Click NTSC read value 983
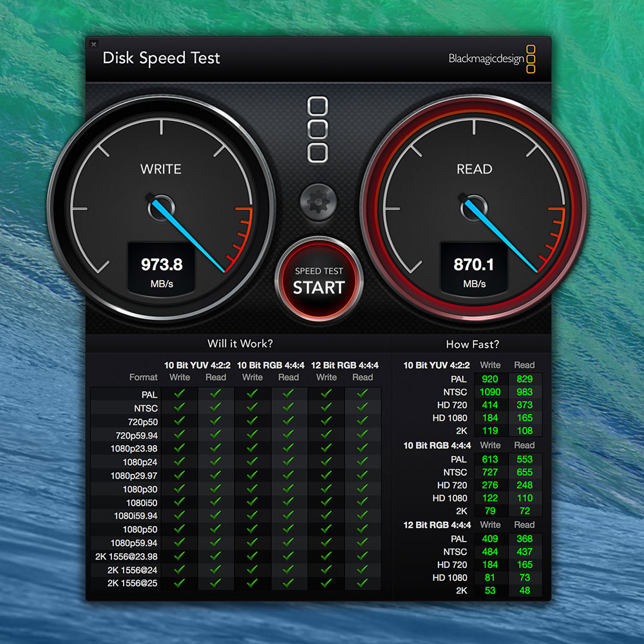644x644 pixels. 525,392
